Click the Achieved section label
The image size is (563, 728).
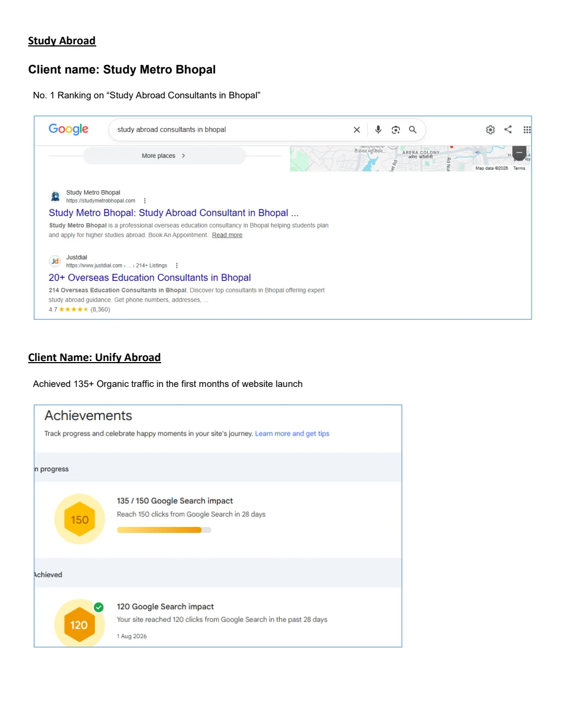click(48, 575)
